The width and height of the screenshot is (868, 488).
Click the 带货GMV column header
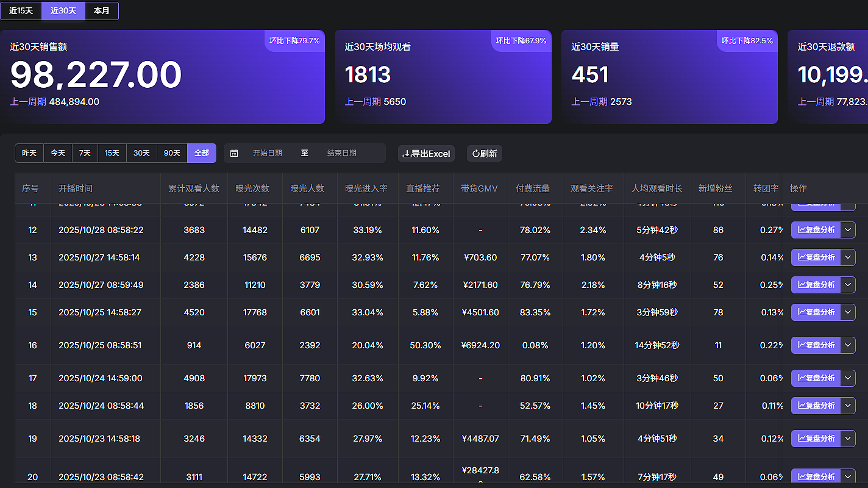(479, 188)
